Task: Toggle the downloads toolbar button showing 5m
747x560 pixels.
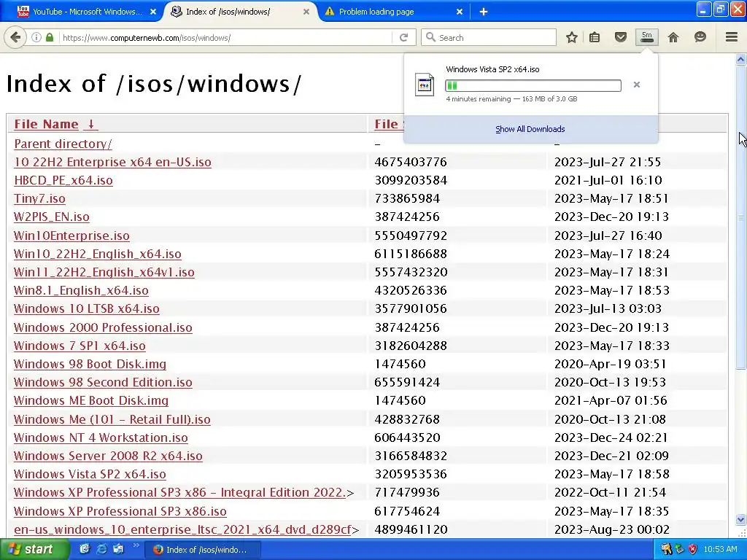Action: tap(646, 37)
